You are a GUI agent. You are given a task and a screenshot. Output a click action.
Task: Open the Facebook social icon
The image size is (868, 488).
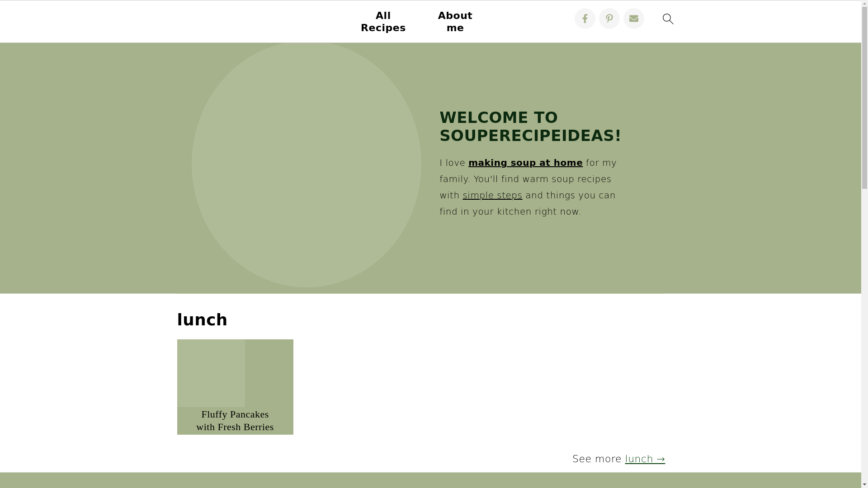click(x=585, y=19)
